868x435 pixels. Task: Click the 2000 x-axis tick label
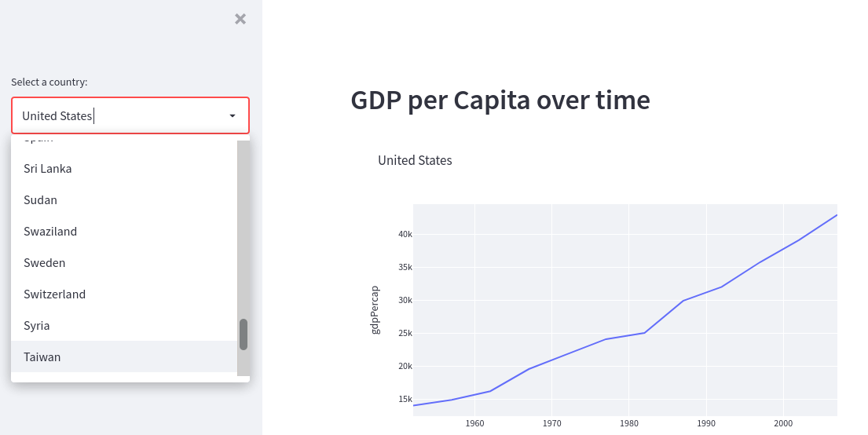pyautogui.click(x=782, y=423)
